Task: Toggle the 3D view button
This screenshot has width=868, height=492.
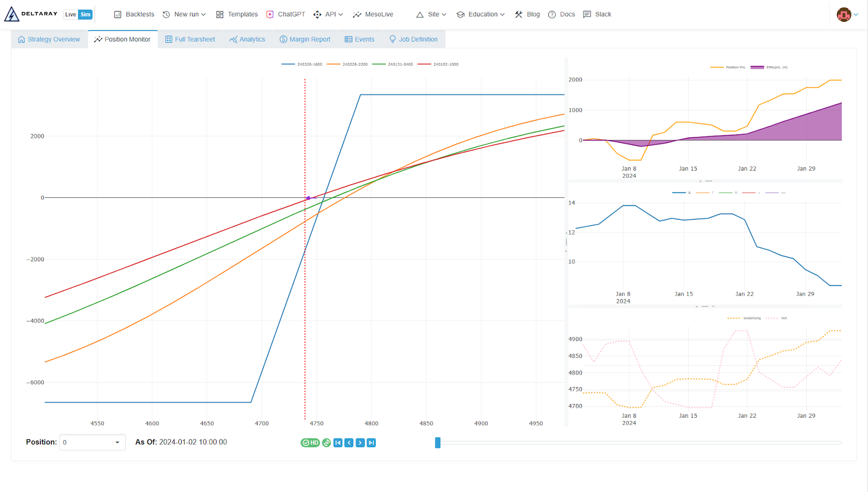Action: (327, 443)
